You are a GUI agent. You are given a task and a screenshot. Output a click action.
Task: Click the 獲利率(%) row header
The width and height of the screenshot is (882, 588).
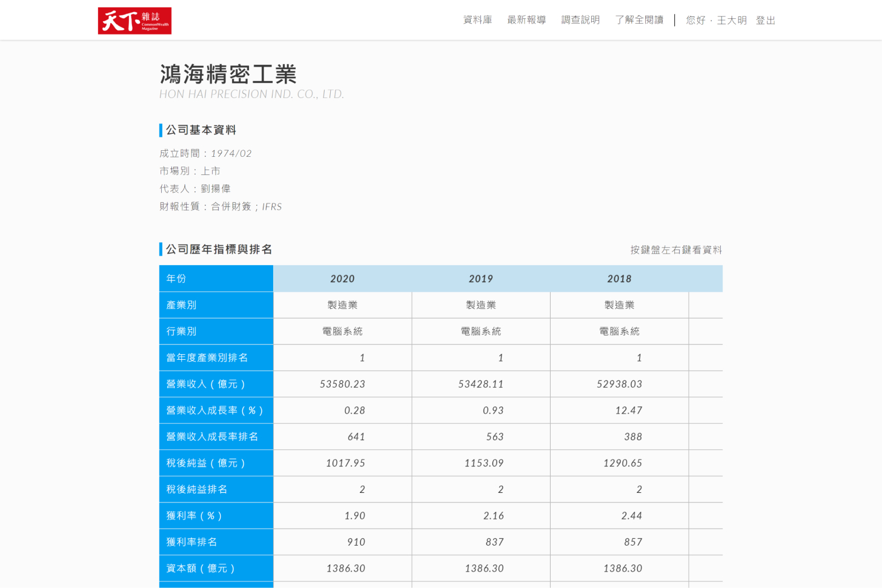216,516
